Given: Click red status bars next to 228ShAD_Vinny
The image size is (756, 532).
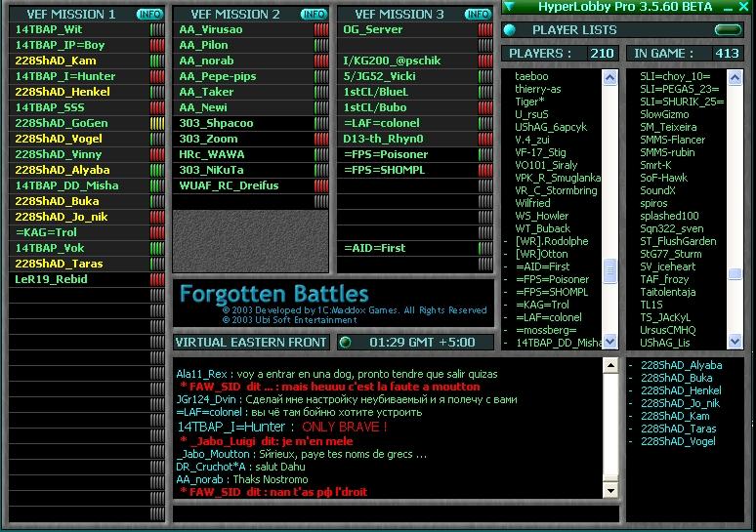Looking at the screenshot, I should click(157, 154).
